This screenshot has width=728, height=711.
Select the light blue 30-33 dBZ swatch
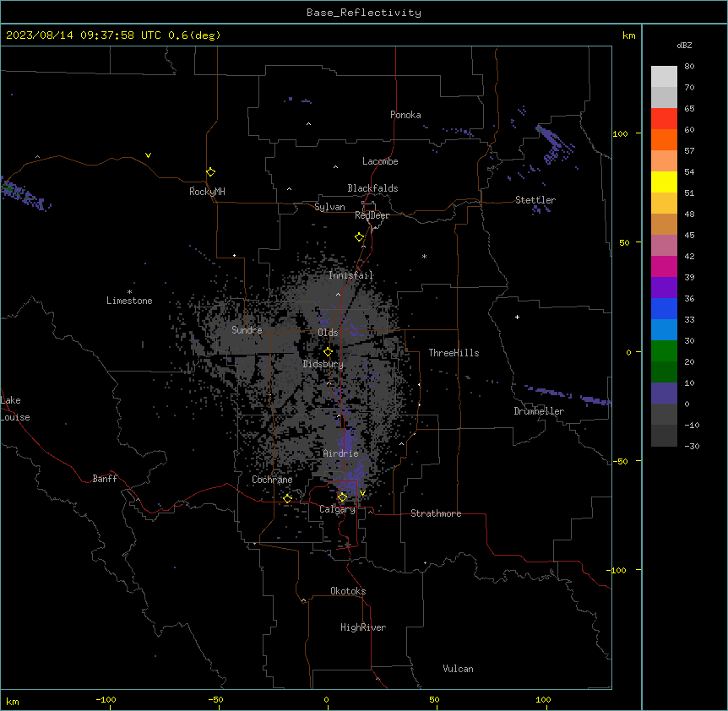click(664, 330)
